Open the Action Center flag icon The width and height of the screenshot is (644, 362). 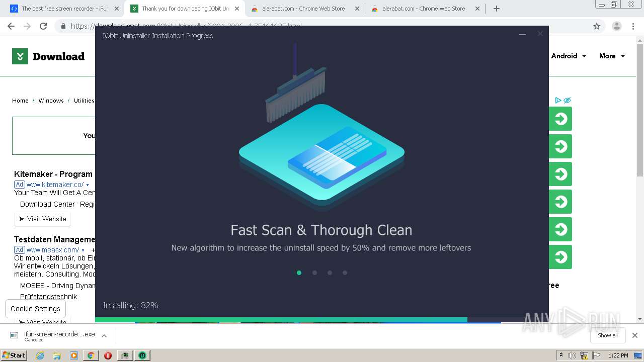[596, 355]
